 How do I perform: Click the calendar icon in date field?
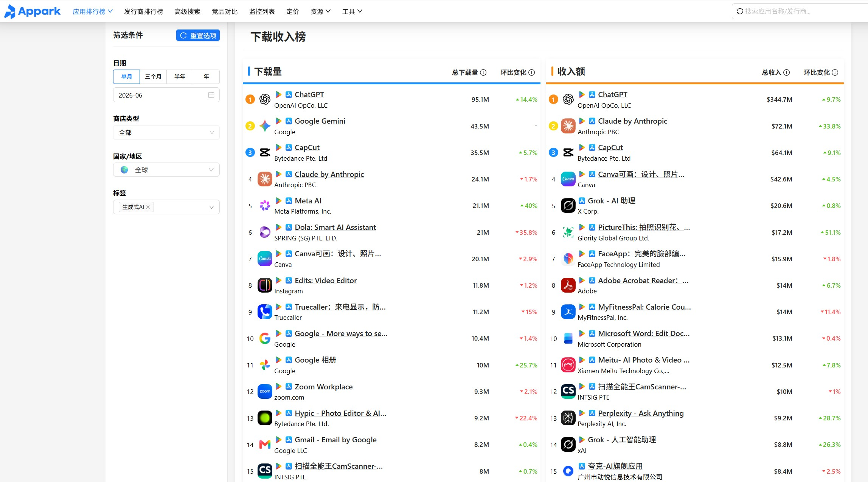[x=211, y=95]
